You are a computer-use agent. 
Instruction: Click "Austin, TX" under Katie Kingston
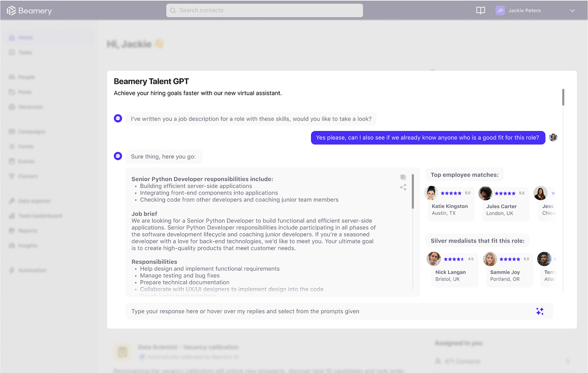tap(443, 213)
